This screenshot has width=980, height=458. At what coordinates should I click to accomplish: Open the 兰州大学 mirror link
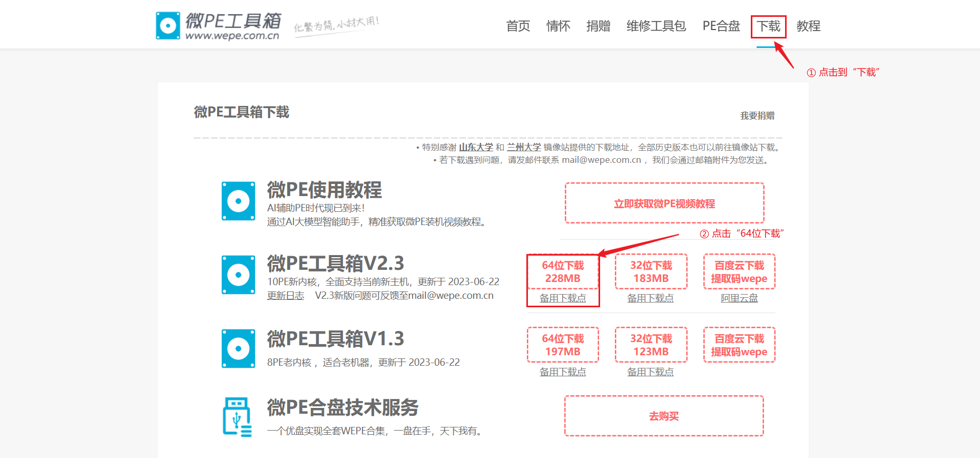coord(524,147)
